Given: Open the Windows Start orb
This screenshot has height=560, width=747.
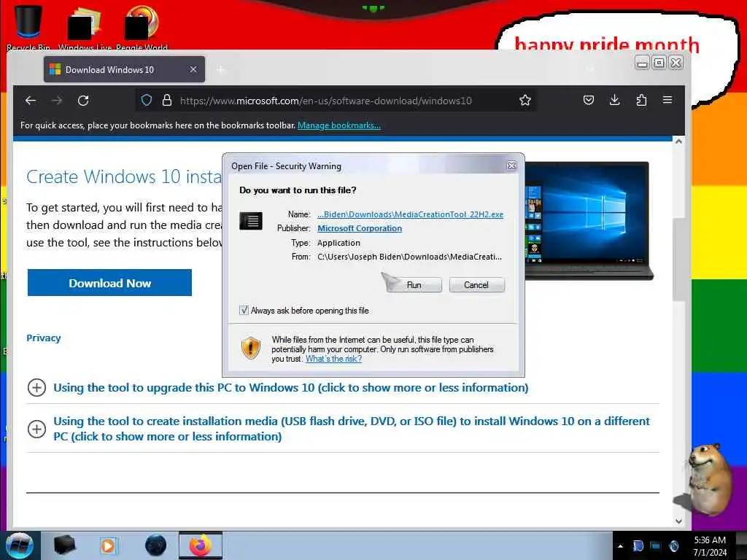Looking at the screenshot, I should [x=20, y=545].
